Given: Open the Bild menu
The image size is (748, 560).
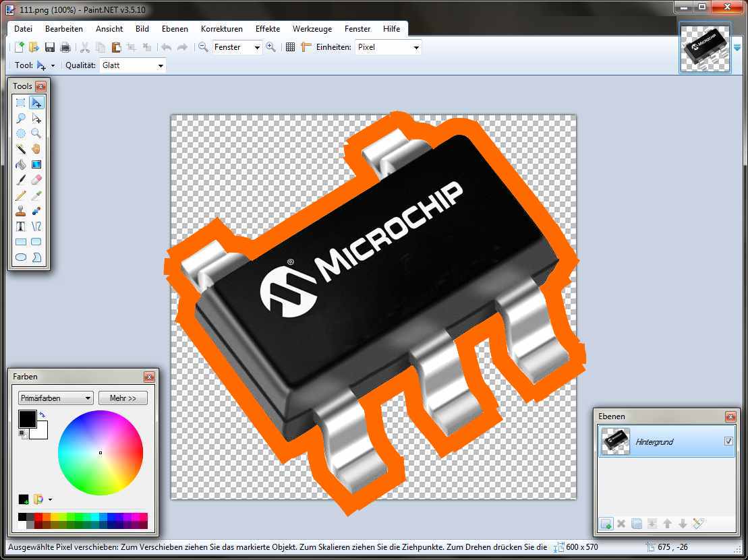Looking at the screenshot, I should point(142,28).
